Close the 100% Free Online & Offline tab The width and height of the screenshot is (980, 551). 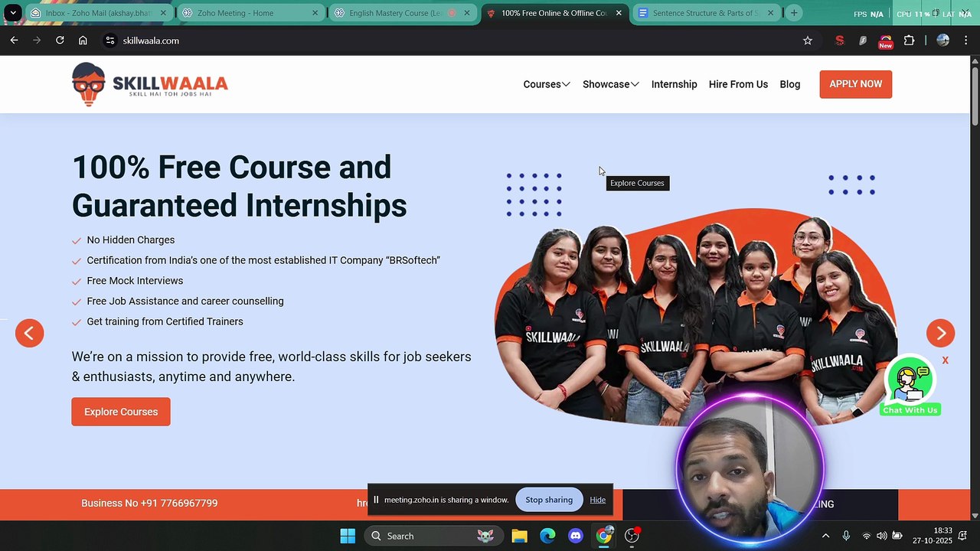[x=619, y=13]
